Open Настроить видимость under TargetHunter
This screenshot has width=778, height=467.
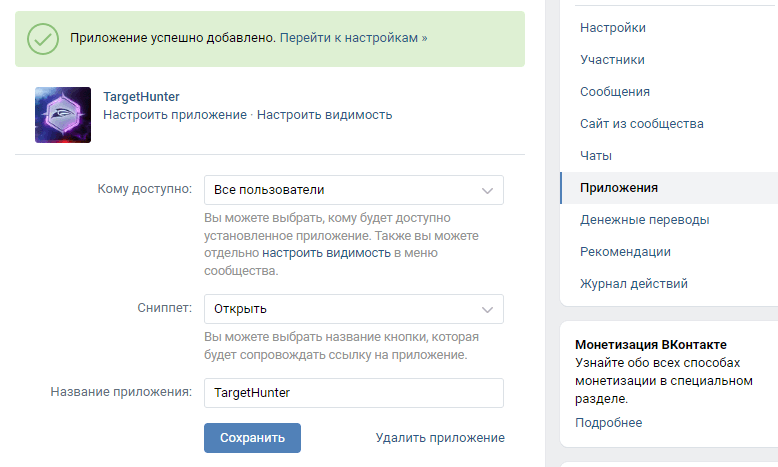coord(324,115)
